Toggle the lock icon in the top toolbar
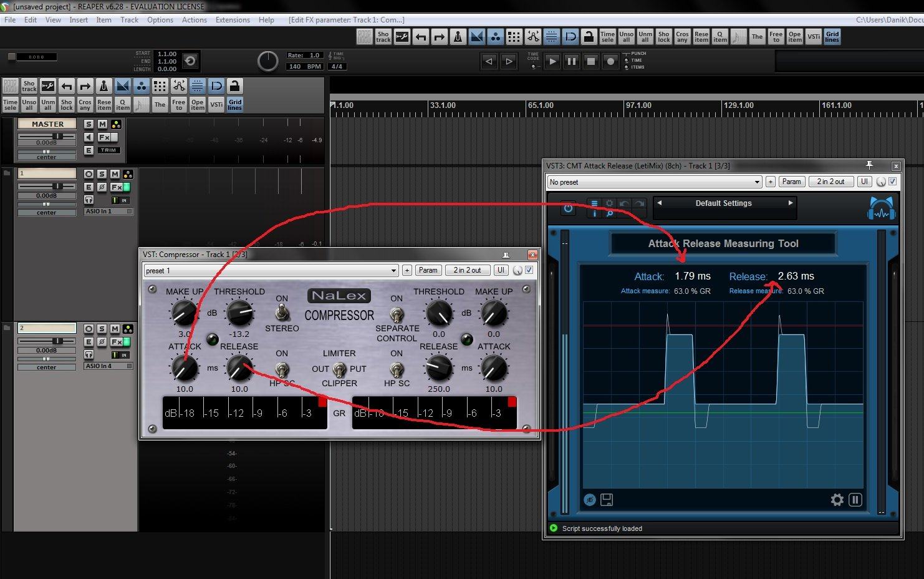The width and height of the screenshot is (924, 579). pyautogui.click(x=589, y=37)
